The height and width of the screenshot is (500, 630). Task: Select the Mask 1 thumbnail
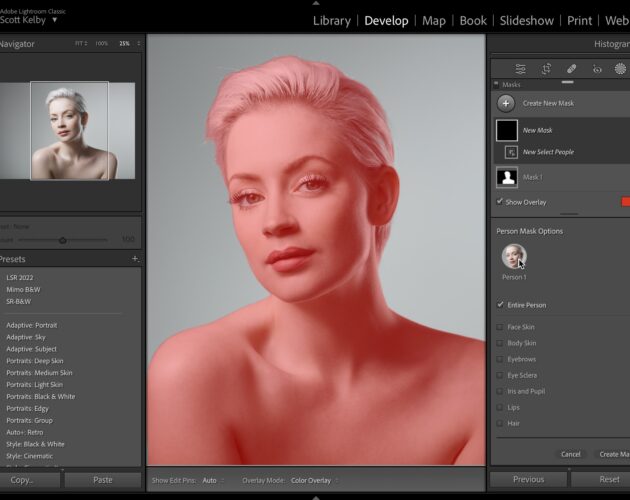pyautogui.click(x=507, y=177)
